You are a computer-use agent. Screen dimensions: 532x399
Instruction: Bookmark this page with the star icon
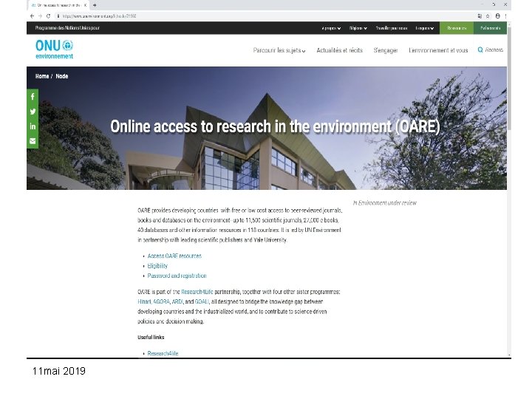[488, 16]
